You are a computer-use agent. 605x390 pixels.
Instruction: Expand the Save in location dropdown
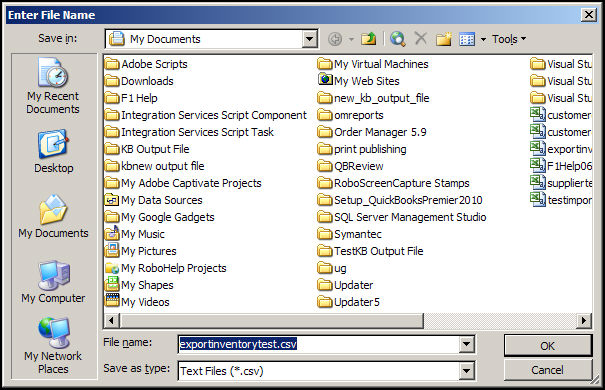tap(309, 39)
